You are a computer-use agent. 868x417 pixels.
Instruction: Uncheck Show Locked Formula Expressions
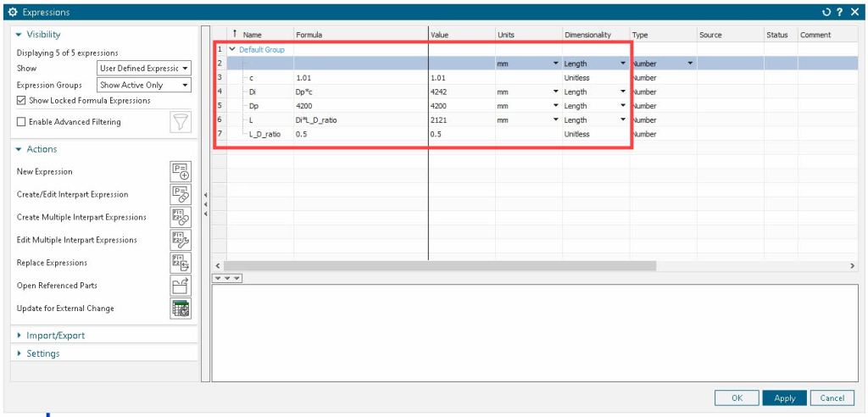[x=21, y=100]
